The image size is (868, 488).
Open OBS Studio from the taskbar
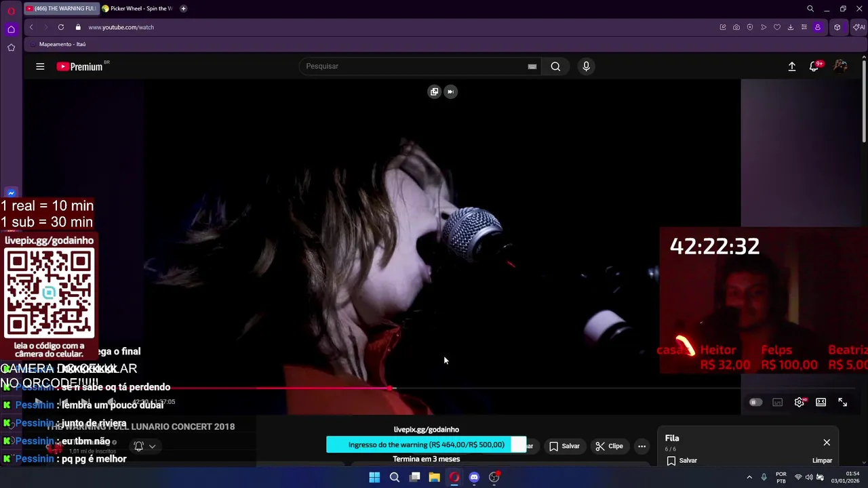click(494, 477)
